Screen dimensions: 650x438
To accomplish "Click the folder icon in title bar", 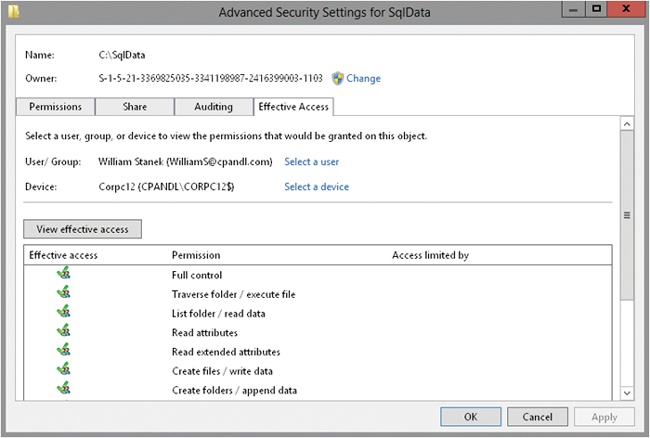I will point(13,11).
